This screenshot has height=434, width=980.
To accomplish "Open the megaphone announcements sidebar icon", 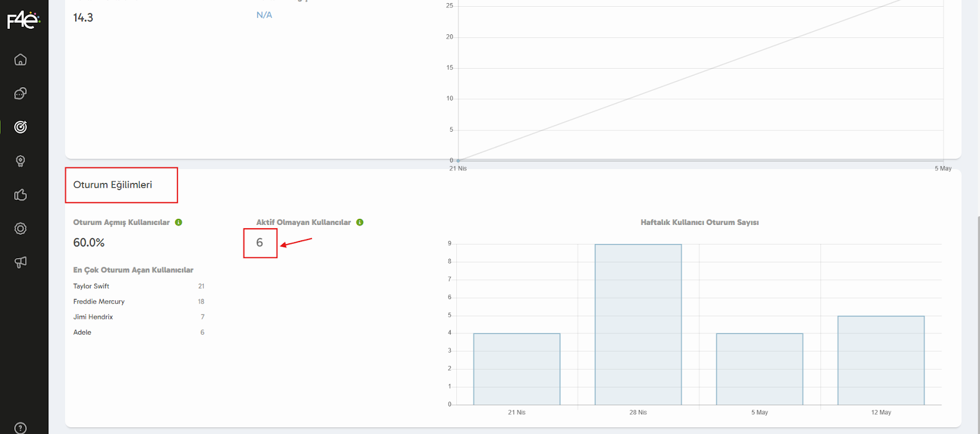I will click(x=20, y=262).
